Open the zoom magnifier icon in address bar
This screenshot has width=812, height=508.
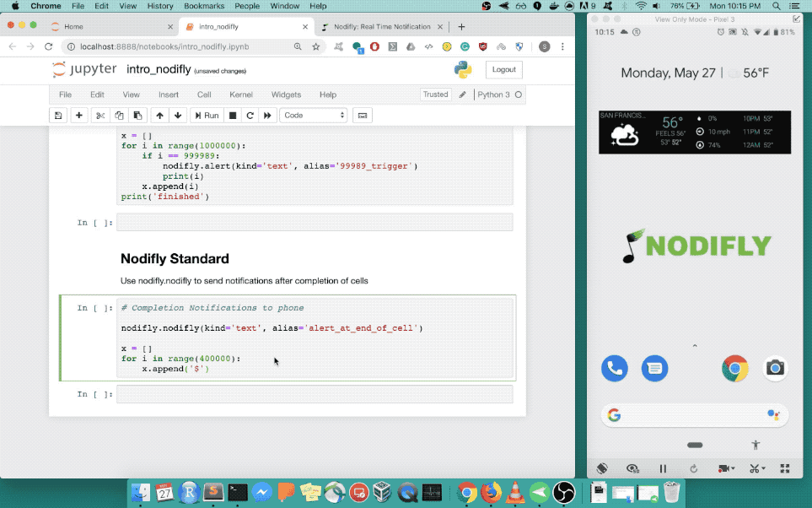pyautogui.click(x=298, y=46)
